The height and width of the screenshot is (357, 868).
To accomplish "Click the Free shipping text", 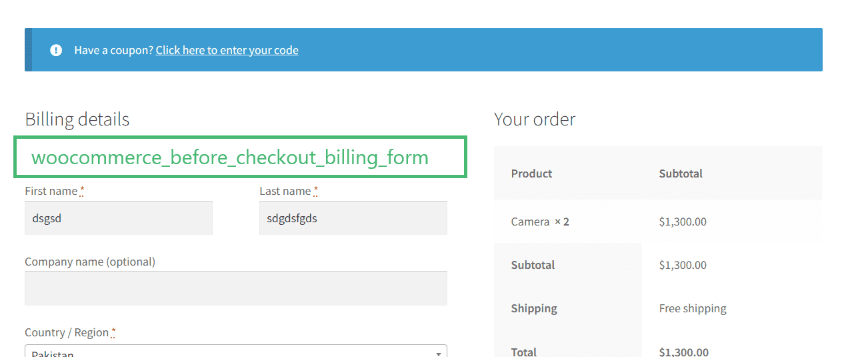I will (693, 308).
